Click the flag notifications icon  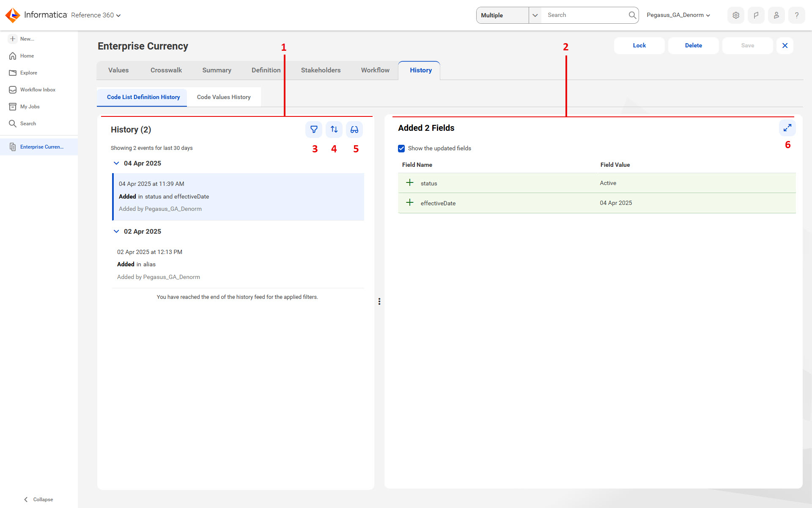click(x=756, y=15)
